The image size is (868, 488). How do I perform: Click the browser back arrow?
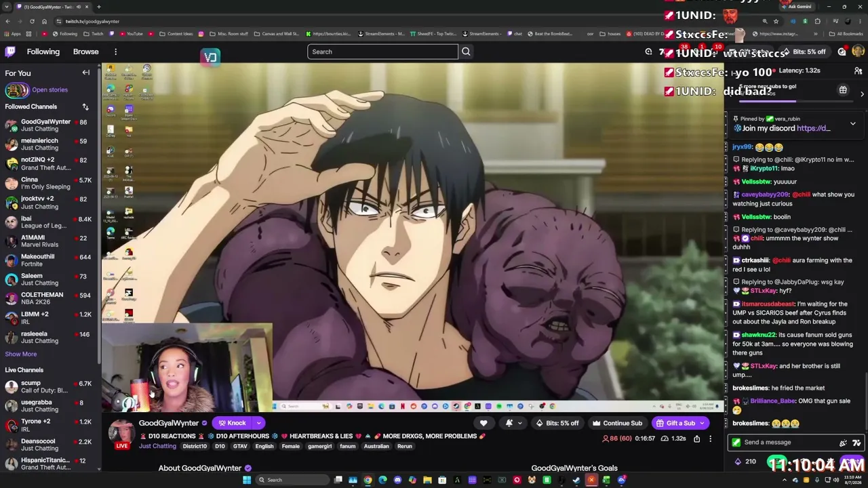(7, 21)
